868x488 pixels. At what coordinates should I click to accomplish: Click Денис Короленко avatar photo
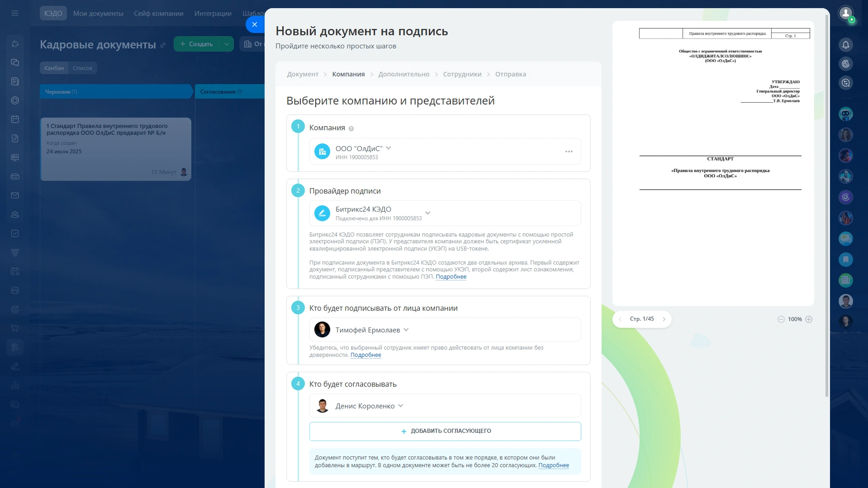point(322,406)
